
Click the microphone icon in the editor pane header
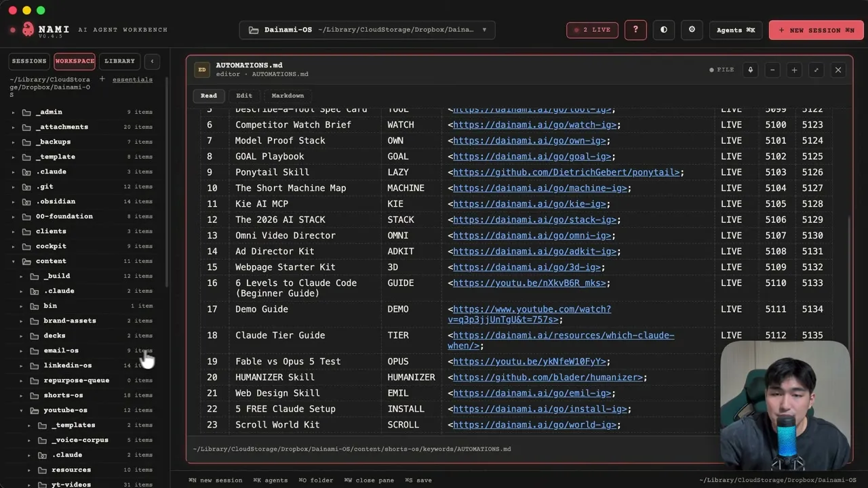pos(750,70)
